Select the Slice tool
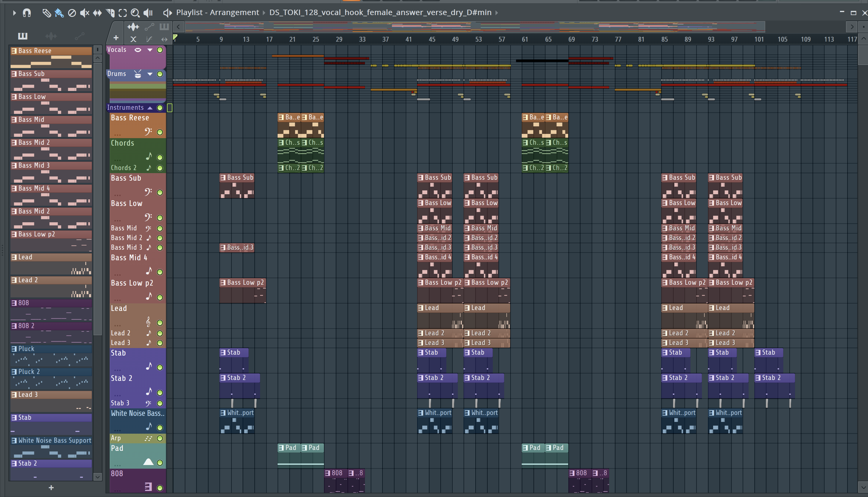This screenshot has height=497, width=868. pos(110,13)
